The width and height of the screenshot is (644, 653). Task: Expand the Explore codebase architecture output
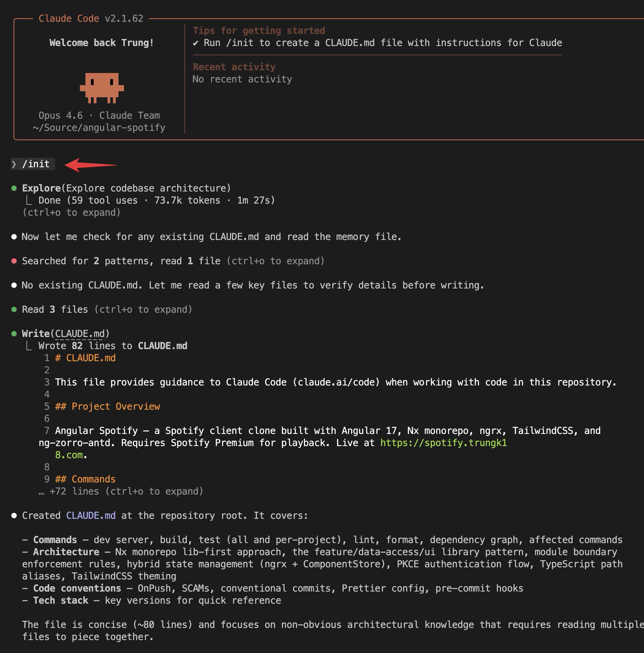click(x=71, y=213)
